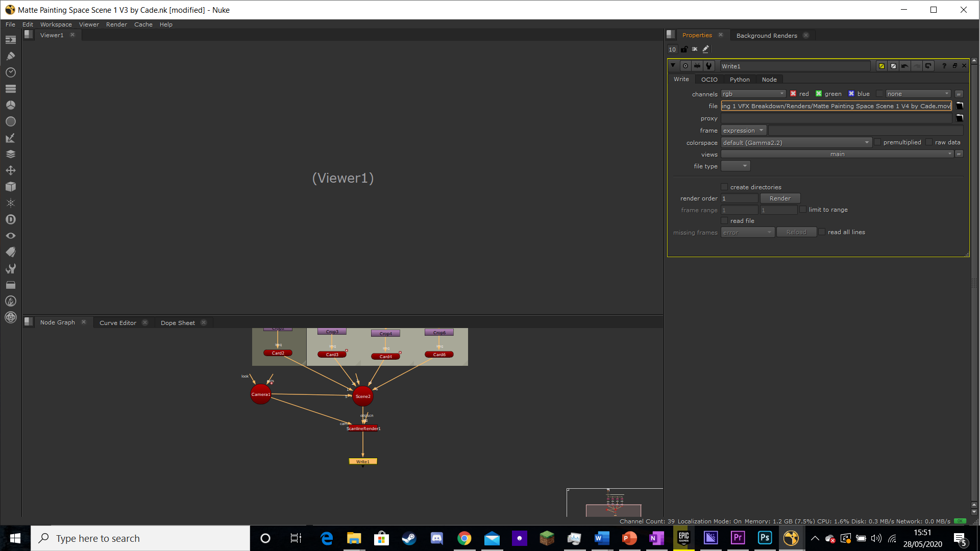
Task: Enable the read file checkbox
Action: pyautogui.click(x=724, y=221)
